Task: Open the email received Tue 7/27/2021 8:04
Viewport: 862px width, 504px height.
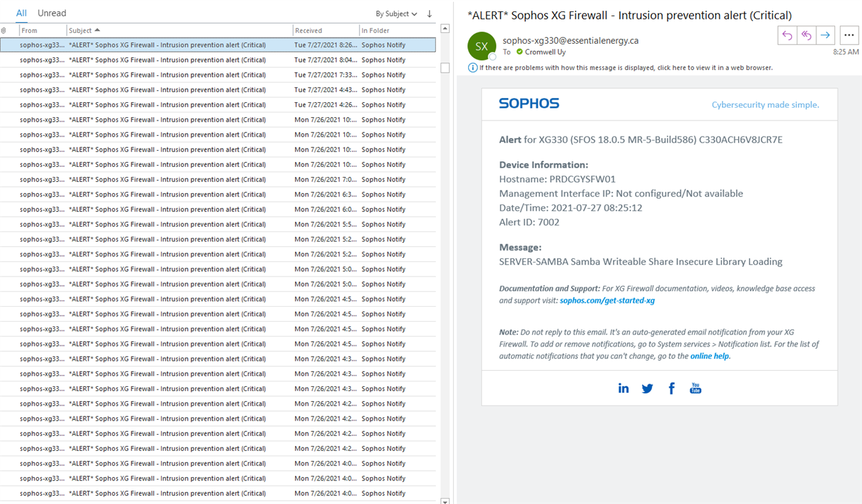Action: coord(218,60)
